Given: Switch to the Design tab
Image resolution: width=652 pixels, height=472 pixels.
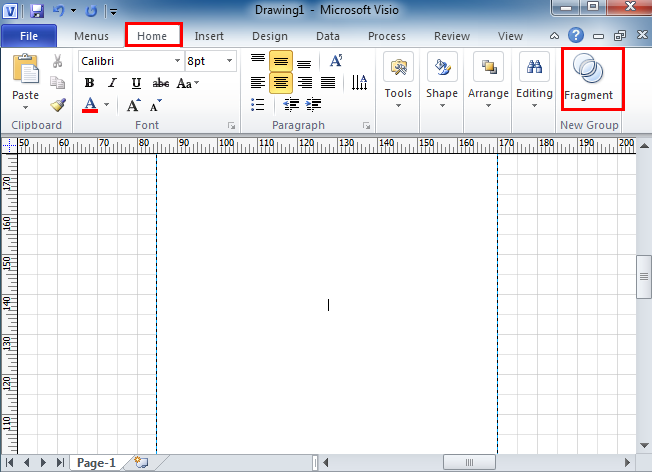Looking at the screenshot, I should pos(270,36).
